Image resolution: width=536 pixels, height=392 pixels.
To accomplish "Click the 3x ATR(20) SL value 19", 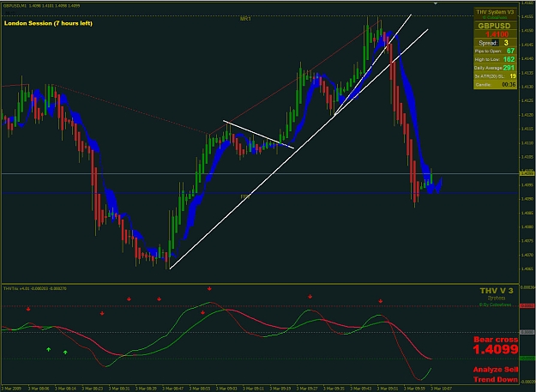I will [x=512, y=76].
